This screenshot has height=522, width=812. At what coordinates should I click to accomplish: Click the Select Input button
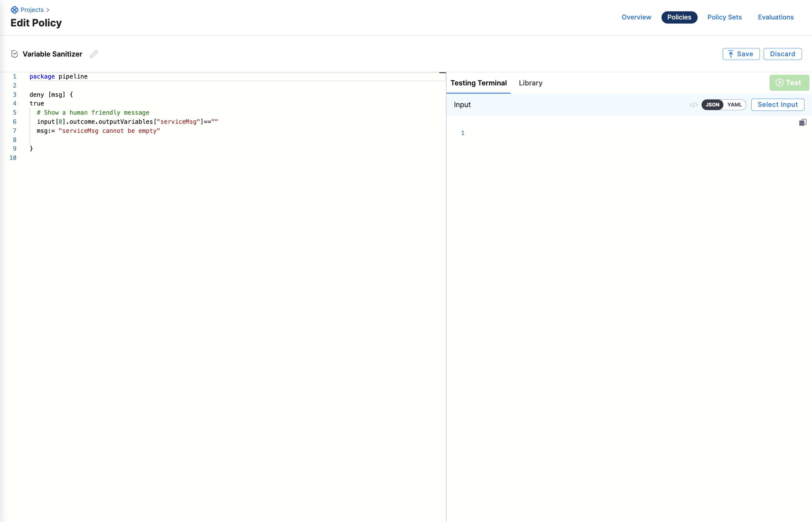pyautogui.click(x=777, y=105)
